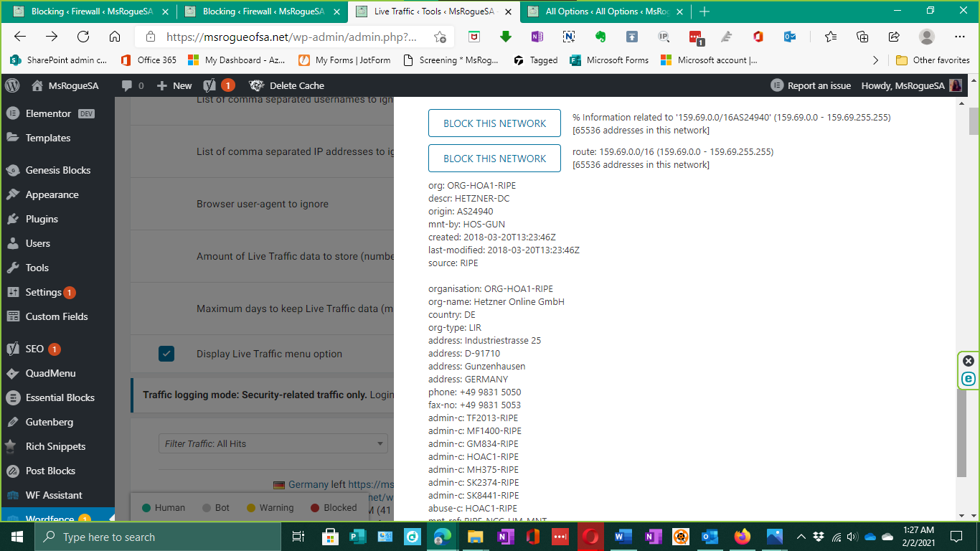Image resolution: width=980 pixels, height=551 pixels.
Task: Click the Report an issue link
Action: click(x=811, y=85)
